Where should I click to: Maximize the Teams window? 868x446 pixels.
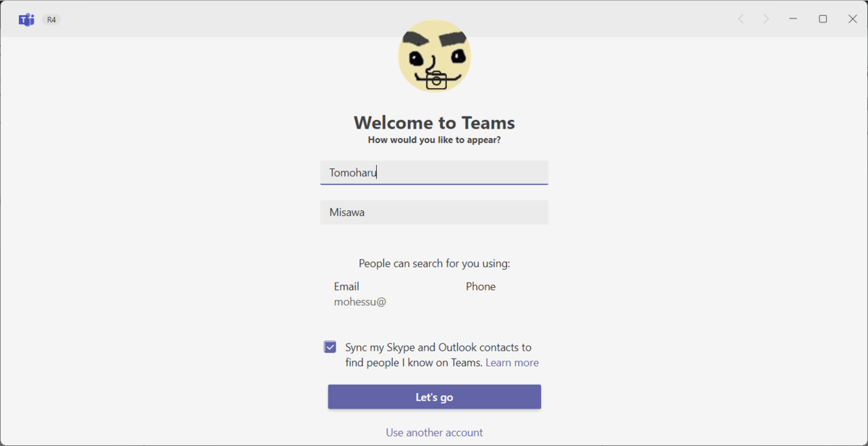click(823, 19)
